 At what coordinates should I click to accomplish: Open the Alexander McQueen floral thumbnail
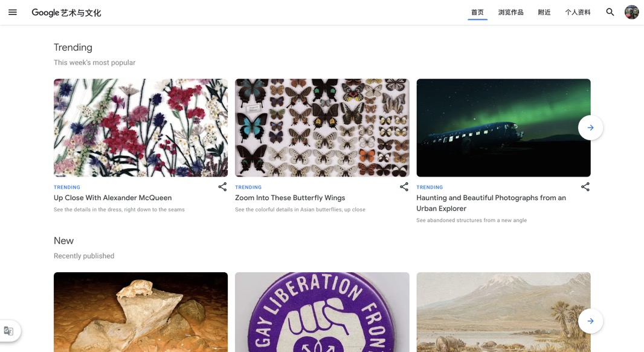(141, 128)
